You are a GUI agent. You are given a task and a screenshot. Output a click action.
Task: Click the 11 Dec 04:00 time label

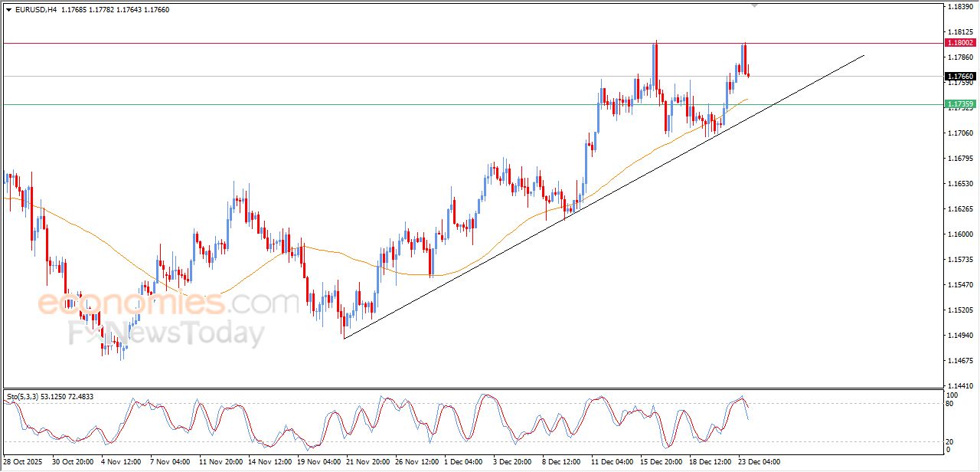[x=611, y=462]
